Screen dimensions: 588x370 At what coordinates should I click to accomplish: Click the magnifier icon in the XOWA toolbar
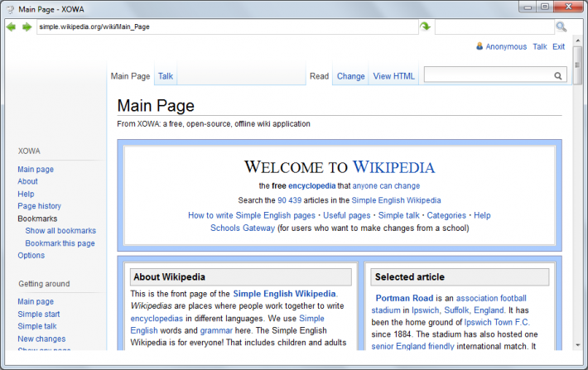(561, 26)
